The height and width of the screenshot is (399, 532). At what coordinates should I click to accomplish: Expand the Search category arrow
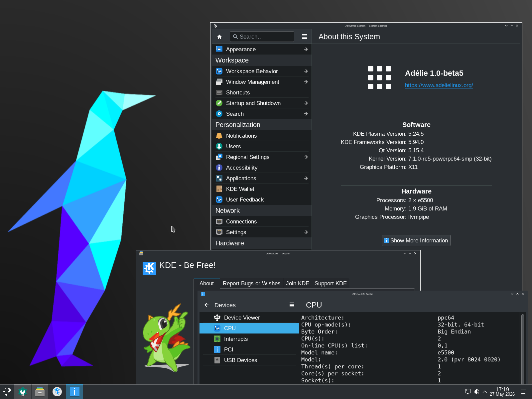pos(306,114)
